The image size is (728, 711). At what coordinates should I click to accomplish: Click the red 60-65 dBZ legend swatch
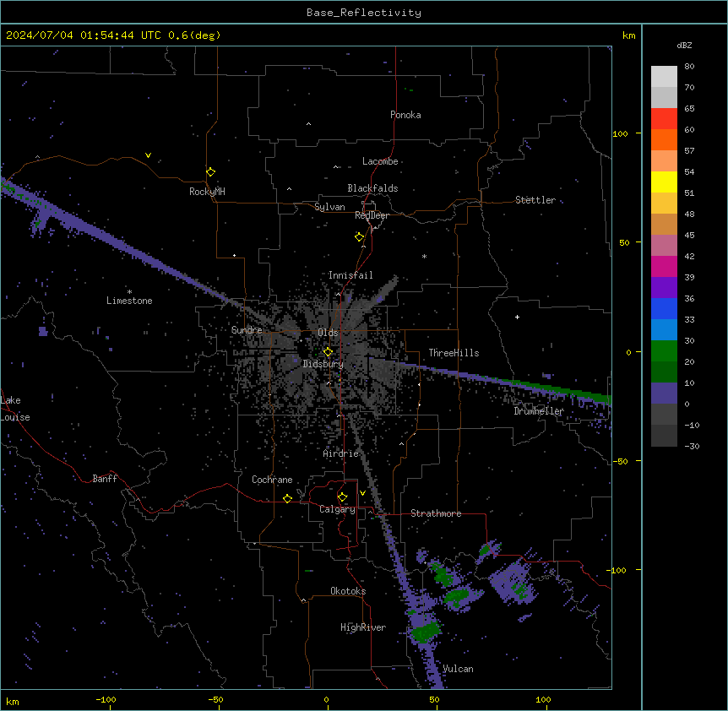coord(664,119)
